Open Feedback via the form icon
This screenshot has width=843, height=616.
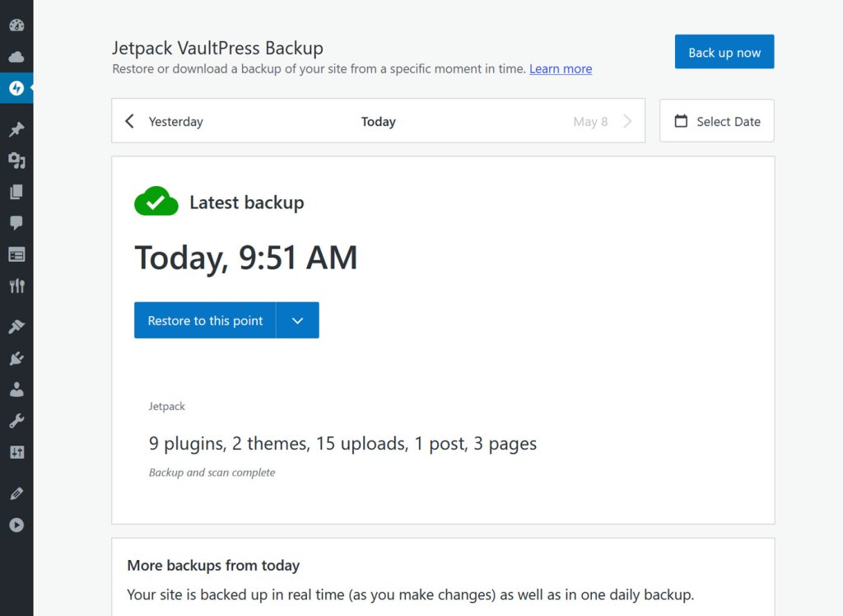click(16, 254)
